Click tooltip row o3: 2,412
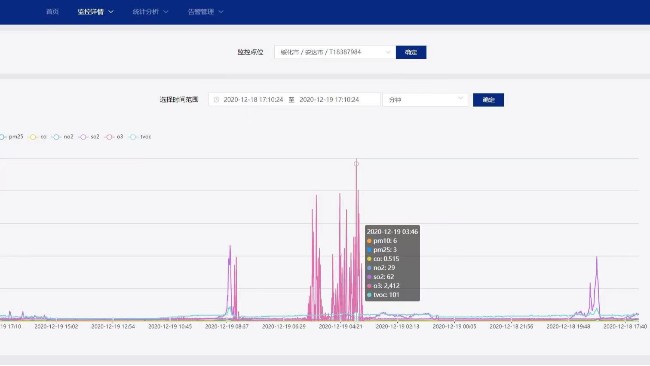The height and width of the screenshot is (366, 650). (383, 286)
